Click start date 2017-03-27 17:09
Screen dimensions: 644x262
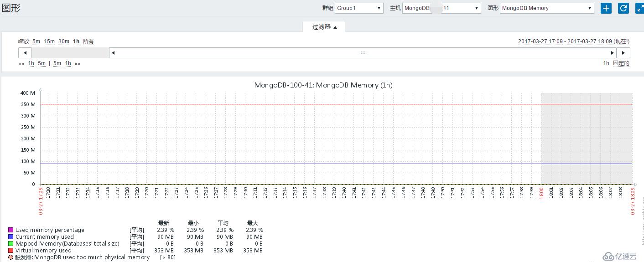click(x=540, y=41)
